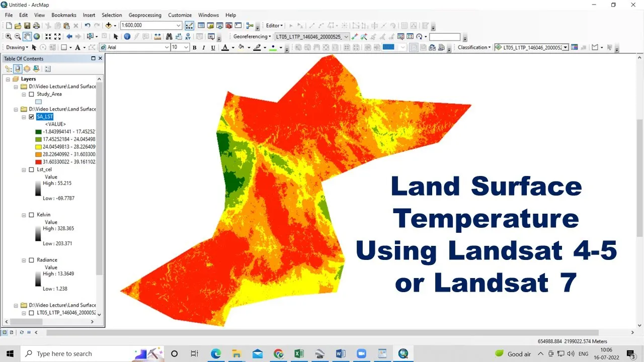Select the Select Elements arrow tool

(116, 36)
